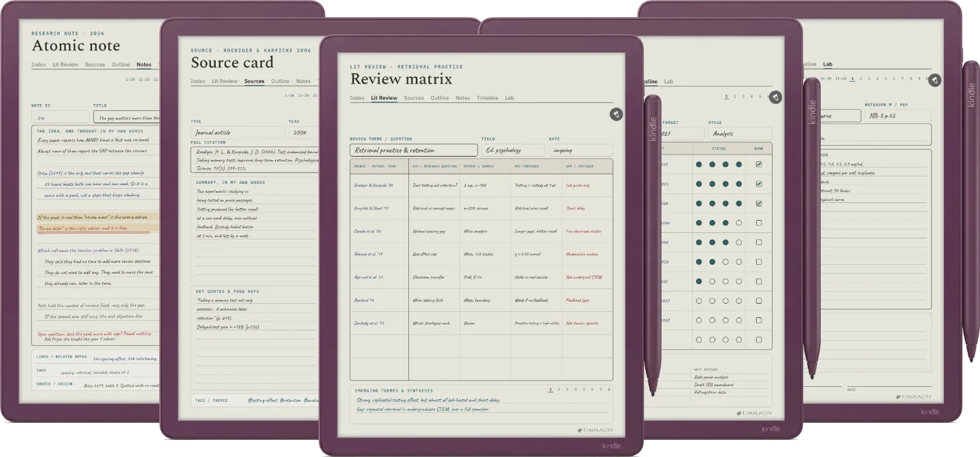Check the fourth row Done checkbox in the status table
Screen dimensions: 980x457
tap(759, 223)
